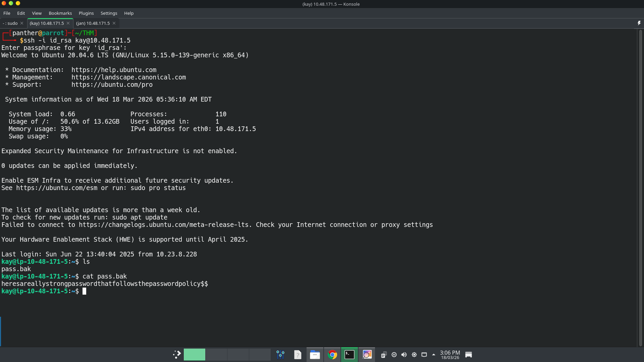Screen dimensions: 644x362
Task: Click the clipboard tray icon
Action: pos(384,355)
